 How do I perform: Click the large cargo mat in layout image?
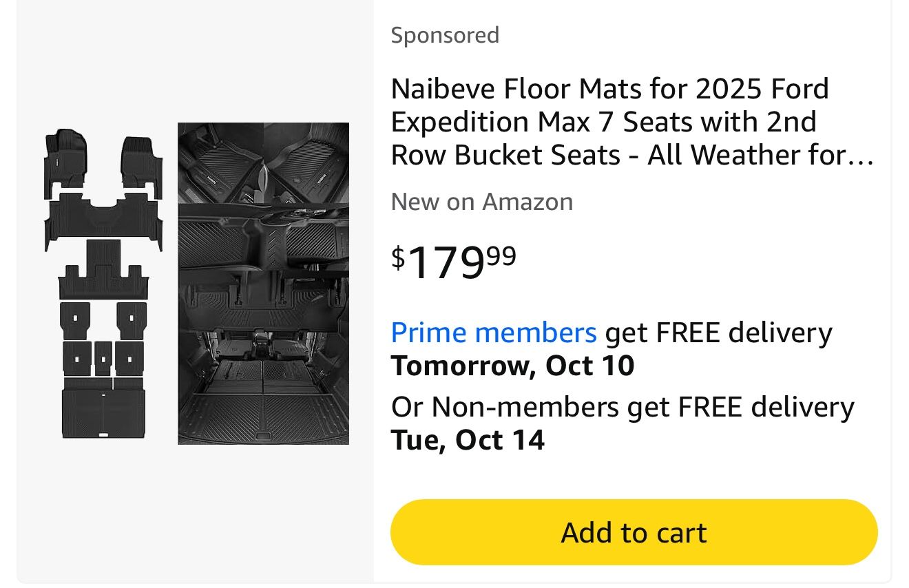coord(103,413)
